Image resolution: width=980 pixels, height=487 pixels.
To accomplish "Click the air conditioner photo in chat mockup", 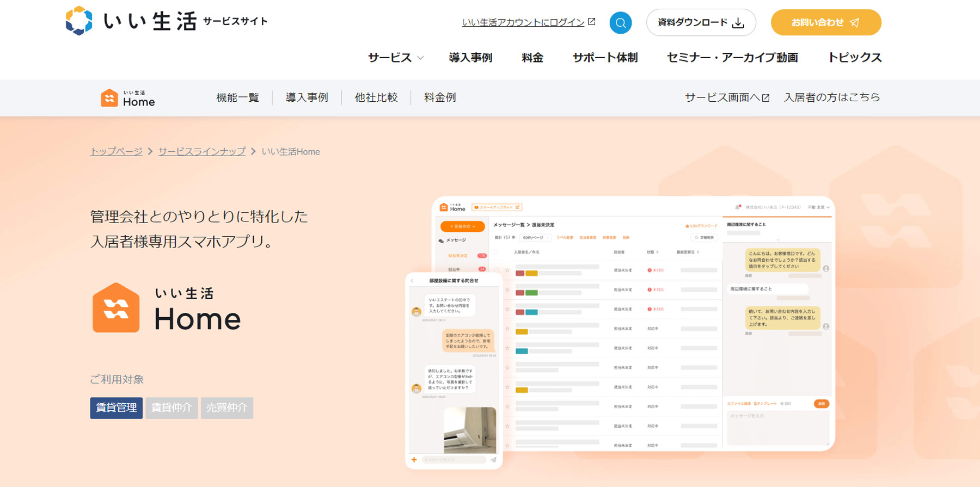I will pos(470,430).
